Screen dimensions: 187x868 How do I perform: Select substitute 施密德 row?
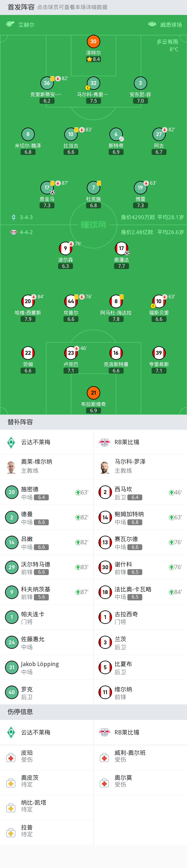47,492
